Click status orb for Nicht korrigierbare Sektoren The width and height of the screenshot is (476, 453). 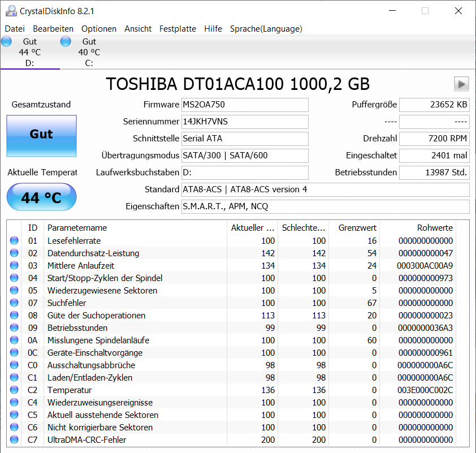point(14,427)
